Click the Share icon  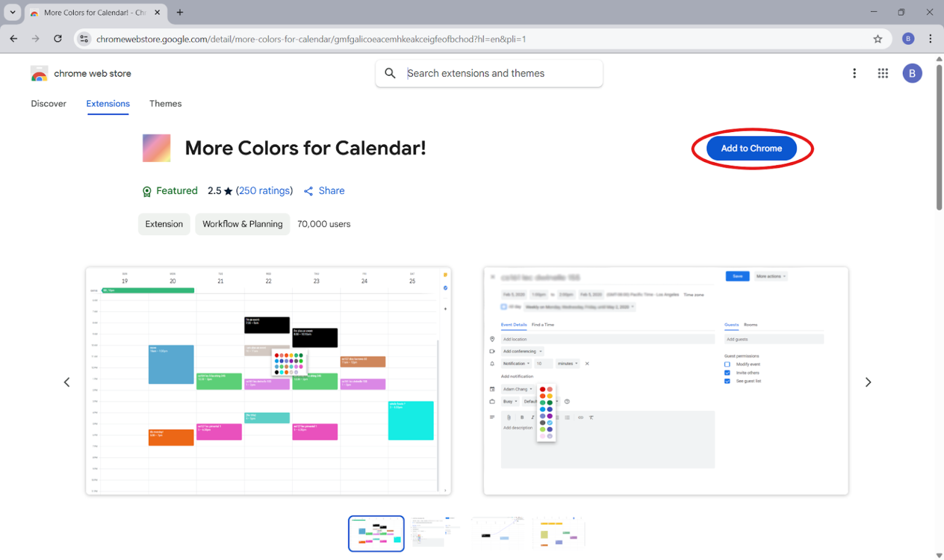tap(309, 191)
